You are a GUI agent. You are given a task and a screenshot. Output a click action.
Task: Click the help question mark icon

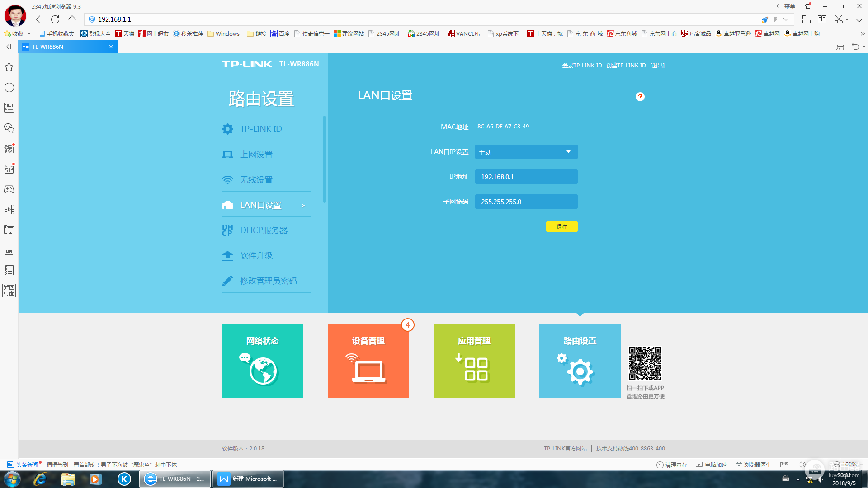click(x=640, y=97)
